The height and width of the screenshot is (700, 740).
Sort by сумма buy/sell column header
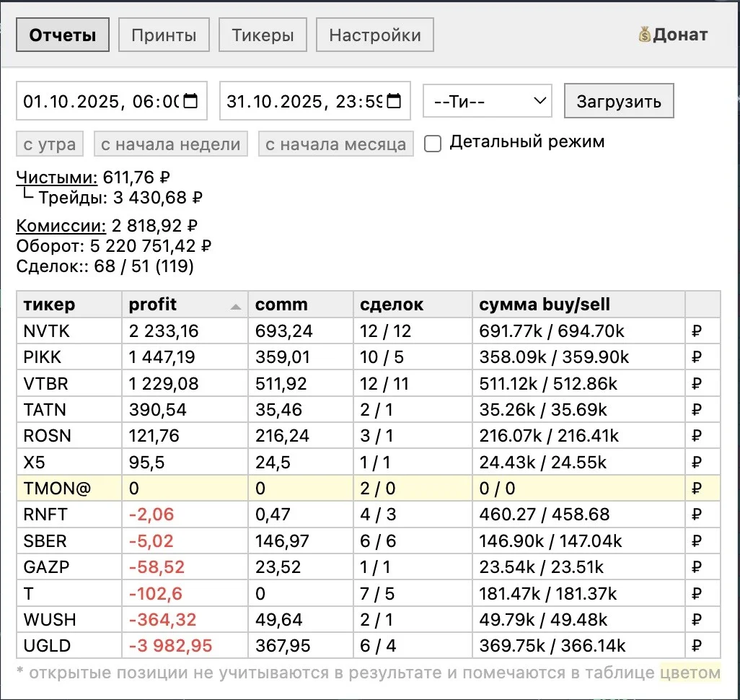click(578, 305)
